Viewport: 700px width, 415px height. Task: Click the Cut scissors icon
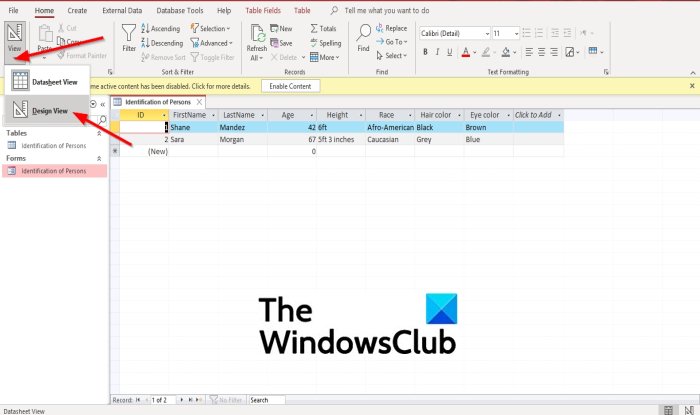tap(61, 28)
